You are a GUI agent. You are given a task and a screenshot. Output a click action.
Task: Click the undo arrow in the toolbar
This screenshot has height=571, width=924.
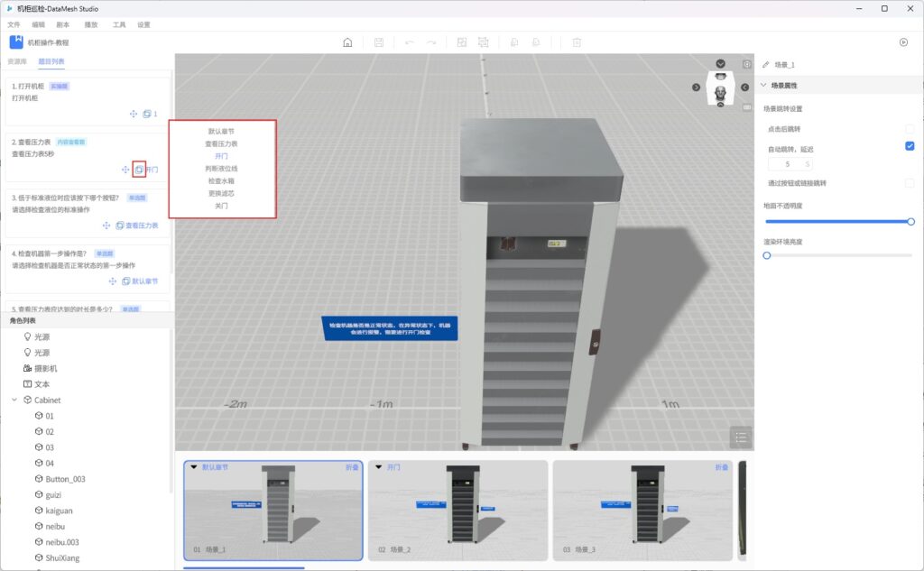click(x=410, y=42)
